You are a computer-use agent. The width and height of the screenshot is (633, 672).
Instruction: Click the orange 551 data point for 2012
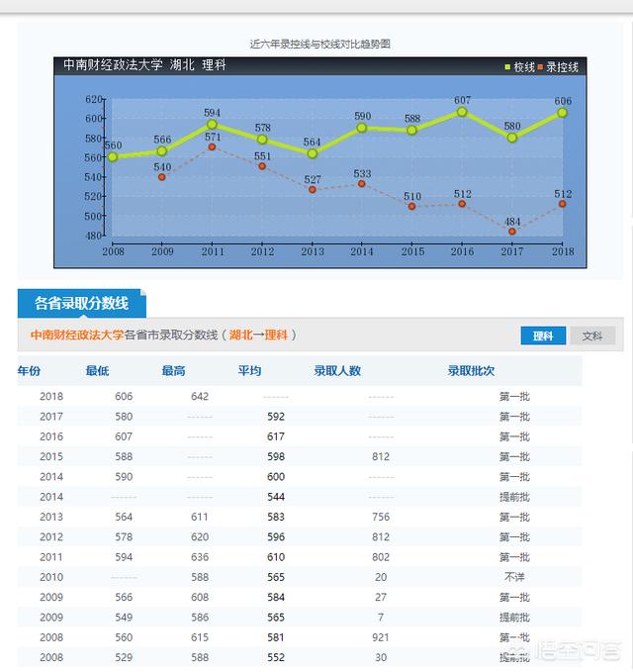[x=262, y=166]
